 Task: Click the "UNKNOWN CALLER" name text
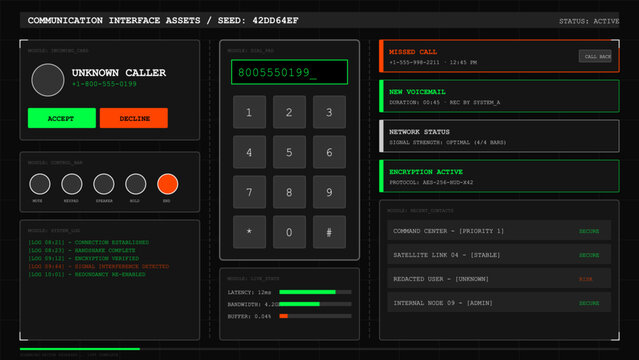[119, 73]
